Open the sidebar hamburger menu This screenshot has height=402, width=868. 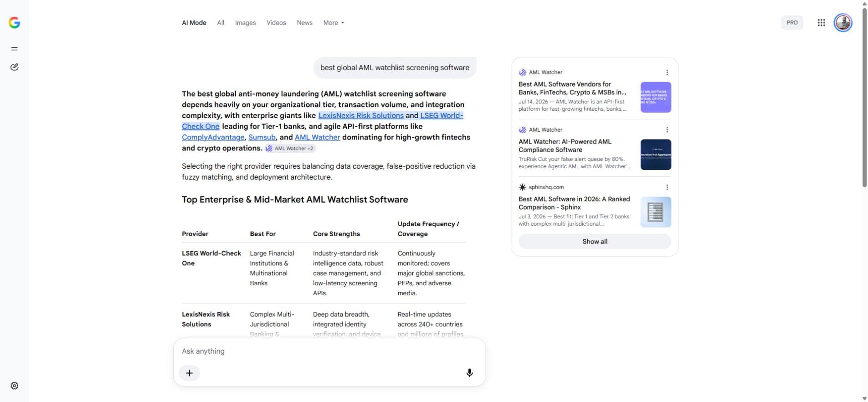pyautogui.click(x=15, y=49)
